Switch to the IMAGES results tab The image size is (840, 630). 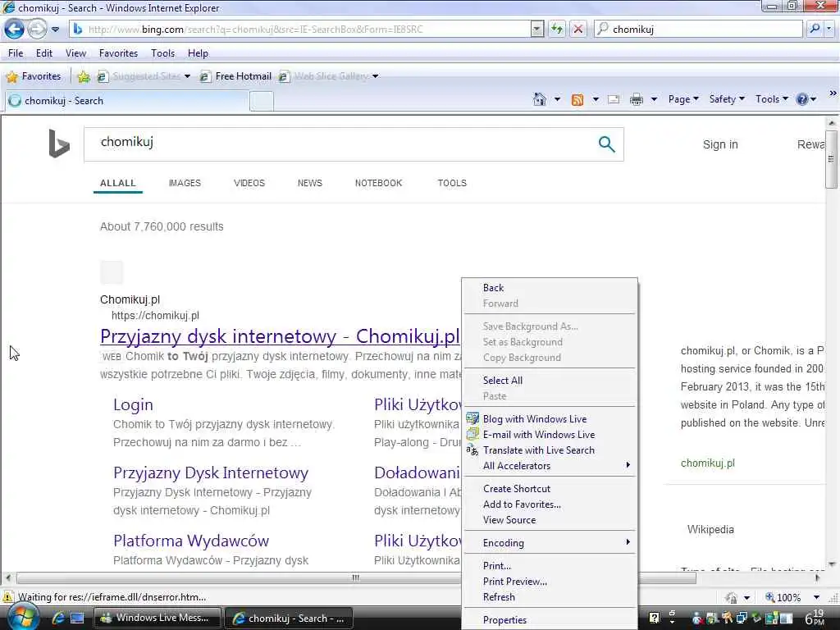pos(185,183)
